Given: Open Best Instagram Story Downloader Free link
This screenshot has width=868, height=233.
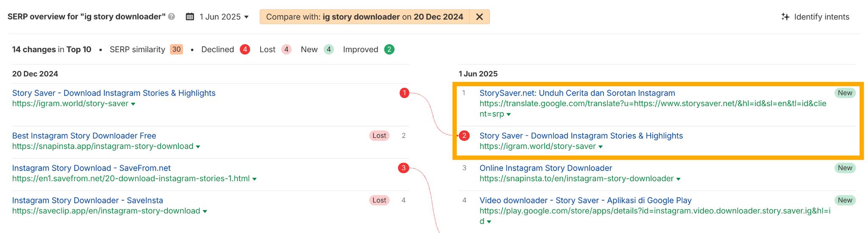Looking at the screenshot, I should (84, 136).
